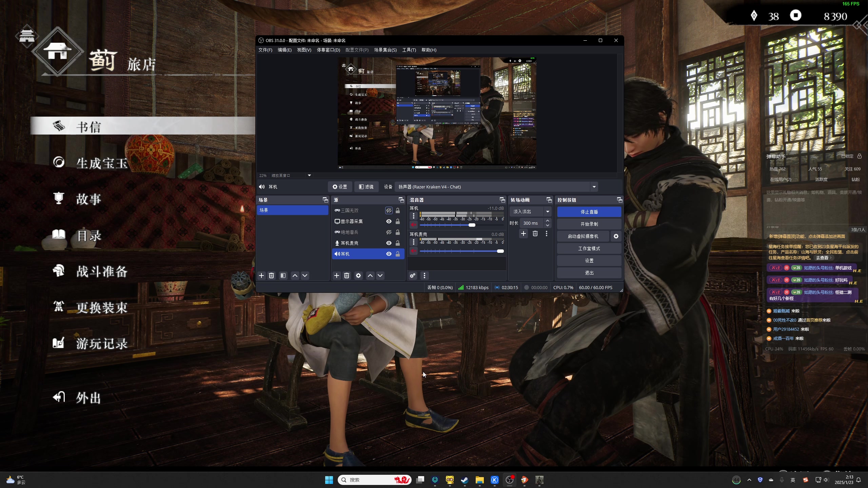Toggle lock on 三国无双 source
This screenshot has width=868, height=488.
coord(398,210)
